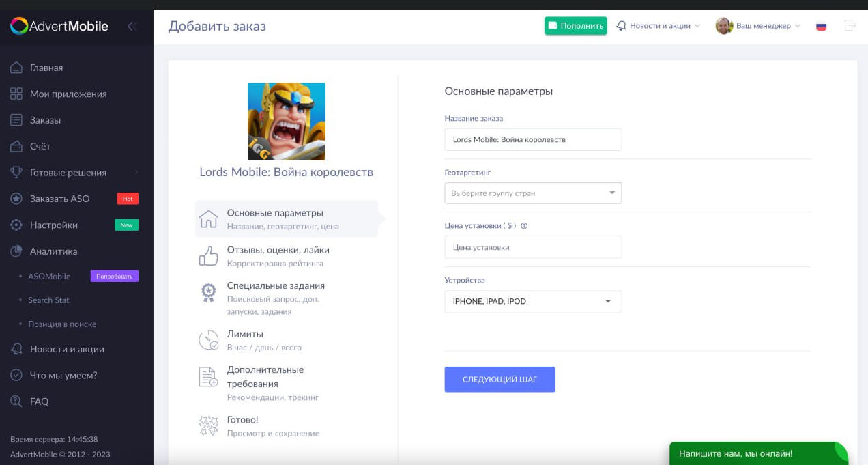Click the СЛЕДУЮЩИЙ ШАГ button

[500, 379]
